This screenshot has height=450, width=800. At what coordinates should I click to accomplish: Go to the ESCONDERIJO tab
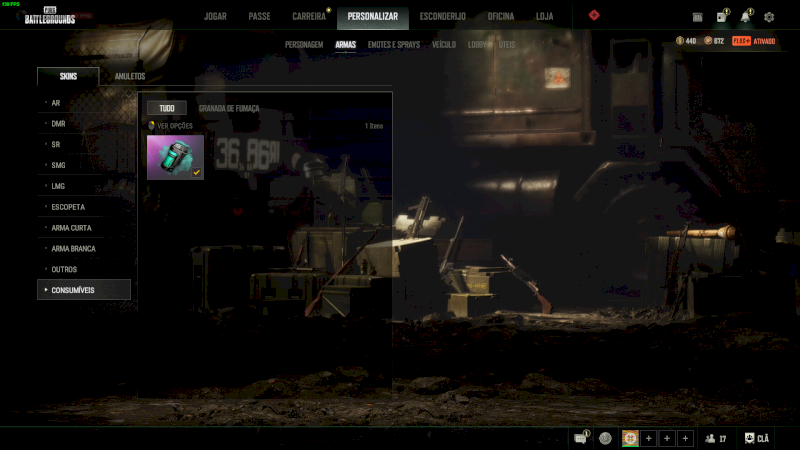pyautogui.click(x=442, y=16)
